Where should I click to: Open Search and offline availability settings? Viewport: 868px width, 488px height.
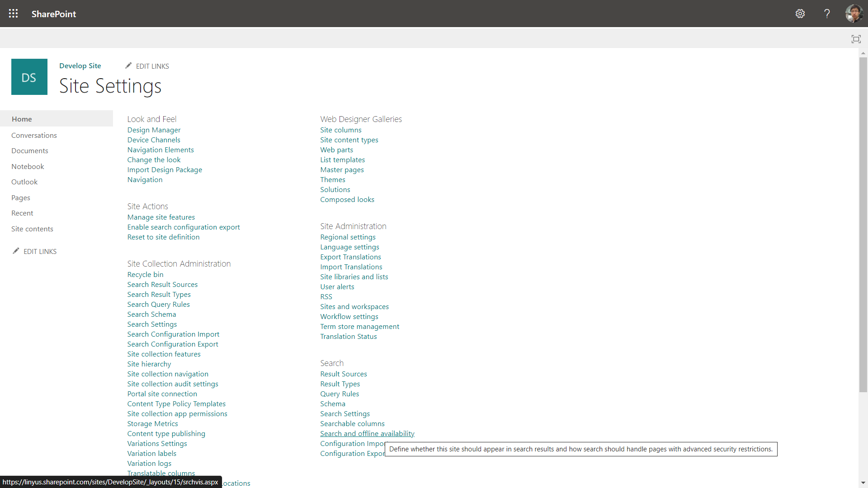click(x=367, y=433)
